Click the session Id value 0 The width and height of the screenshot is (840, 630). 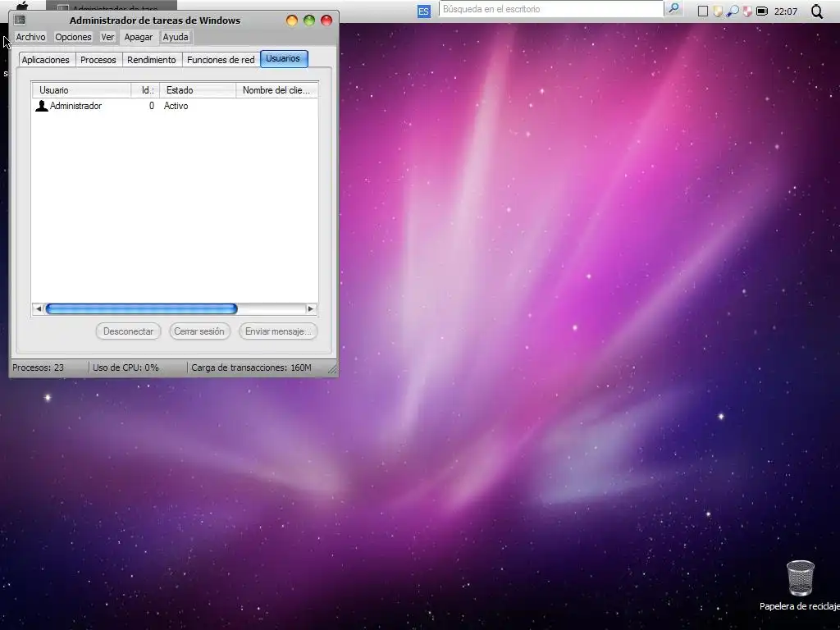pos(152,106)
